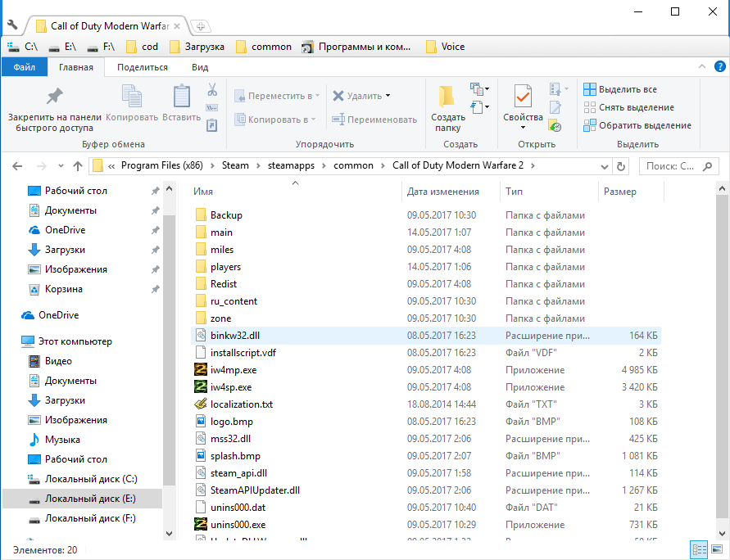
Task: Open the cod folder bookmark
Action: (143, 47)
